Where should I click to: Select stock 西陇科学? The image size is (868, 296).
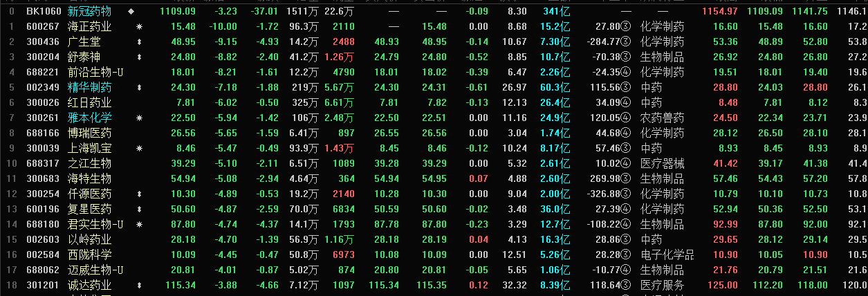click(x=89, y=255)
